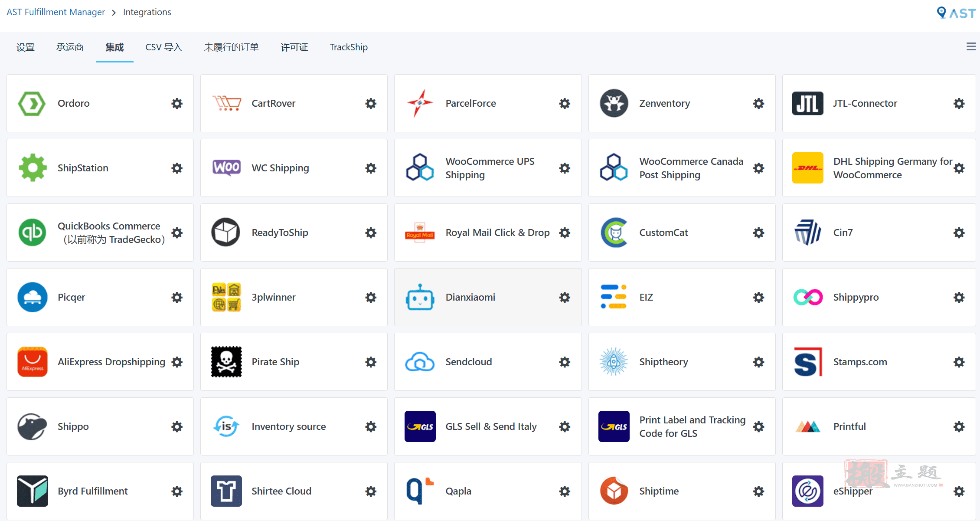Click the AliExpress logo thumbnail

tap(33, 362)
